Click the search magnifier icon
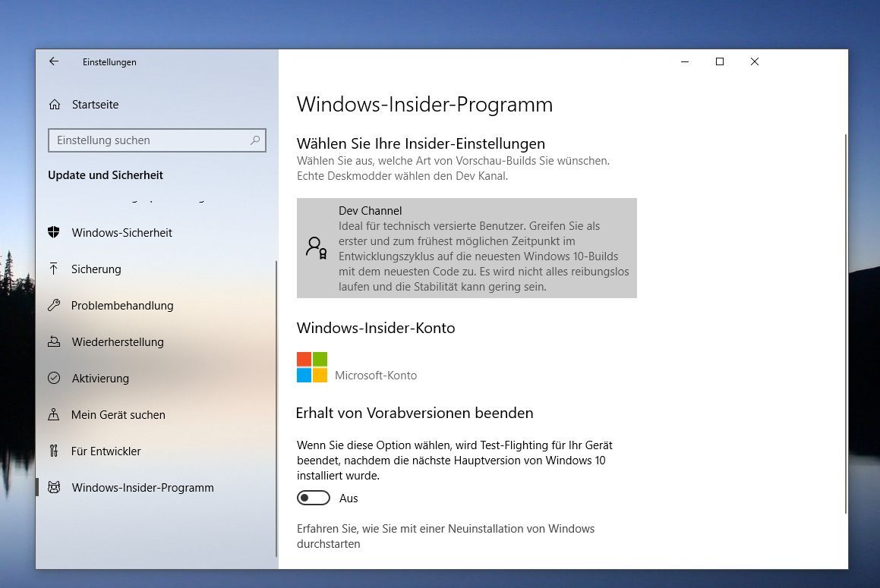The width and height of the screenshot is (880, 588). click(255, 140)
